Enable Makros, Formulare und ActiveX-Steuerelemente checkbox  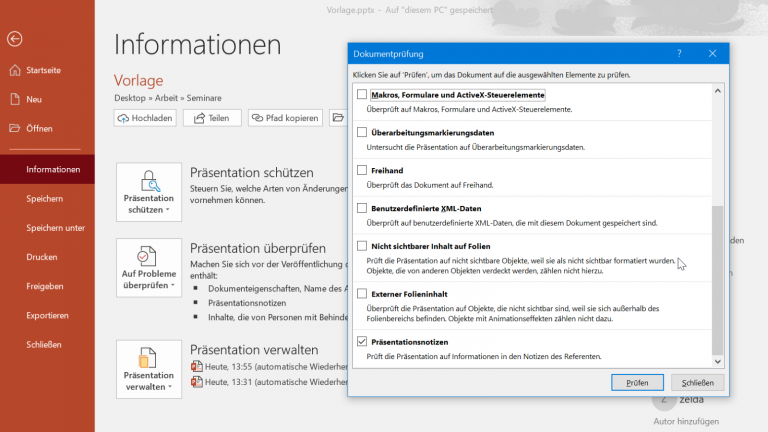pos(362,94)
